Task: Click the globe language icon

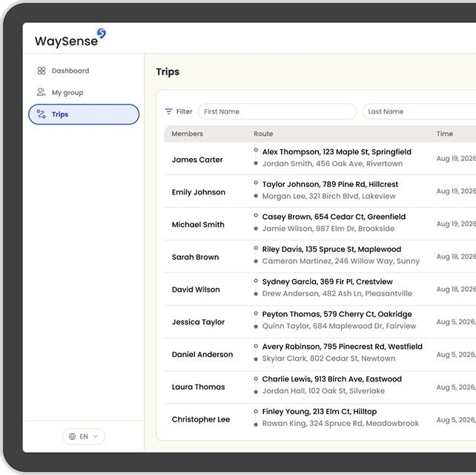Action: pyautogui.click(x=72, y=436)
